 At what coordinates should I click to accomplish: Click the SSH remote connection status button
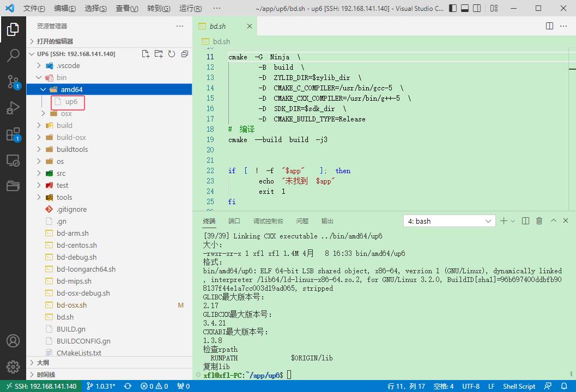41,386
